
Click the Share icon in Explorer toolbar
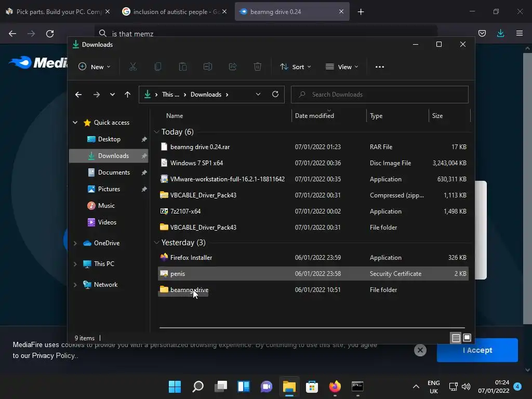click(233, 67)
